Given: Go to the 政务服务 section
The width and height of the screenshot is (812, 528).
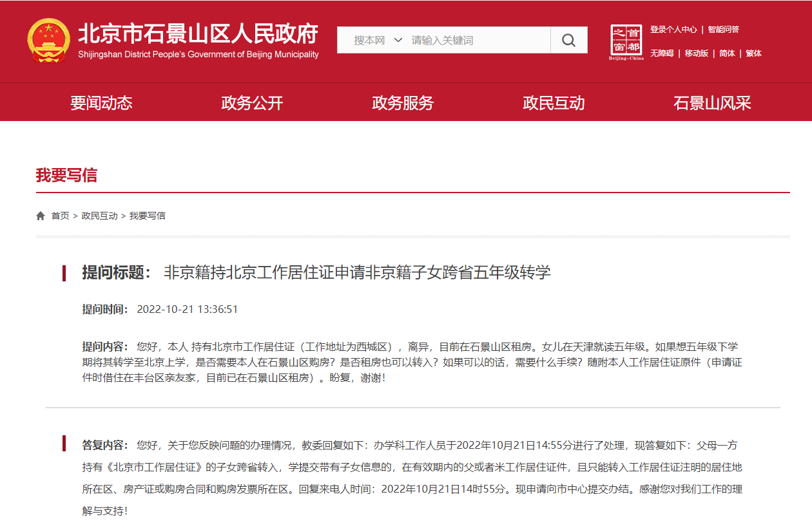Looking at the screenshot, I should point(403,103).
